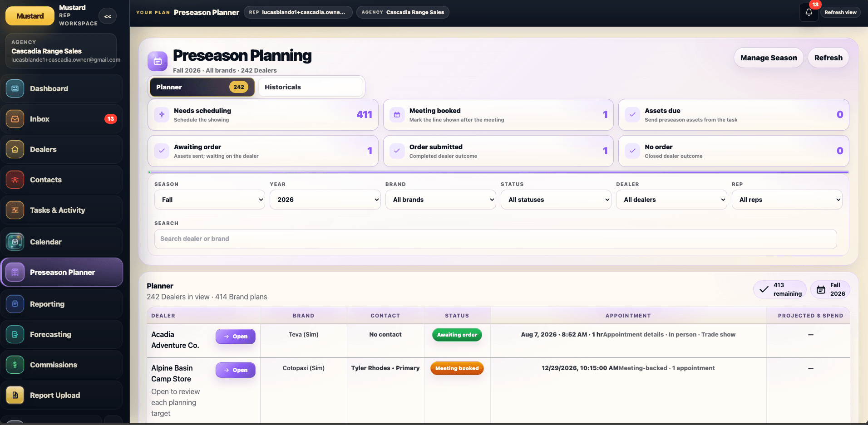Image resolution: width=868 pixels, height=425 pixels.
Task: Navigate to Commissions in sidebar
Action: tap(62, 365)
